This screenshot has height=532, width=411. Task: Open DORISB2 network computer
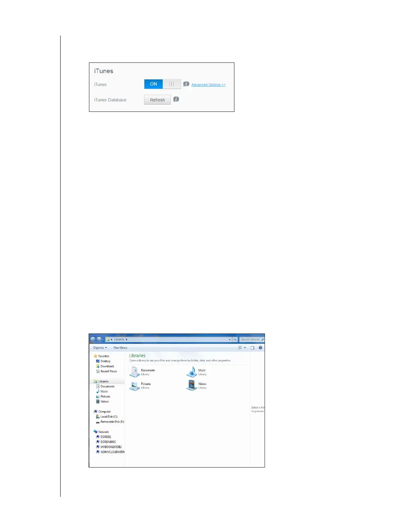[103, 437]
